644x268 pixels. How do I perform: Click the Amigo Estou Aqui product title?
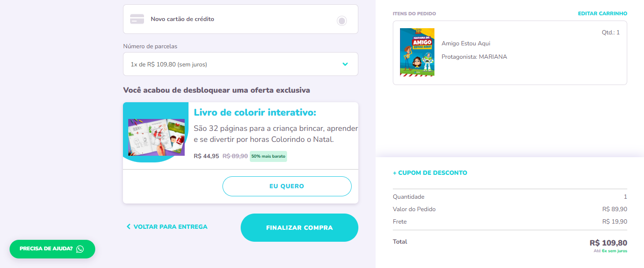click(x=466, y=43)
